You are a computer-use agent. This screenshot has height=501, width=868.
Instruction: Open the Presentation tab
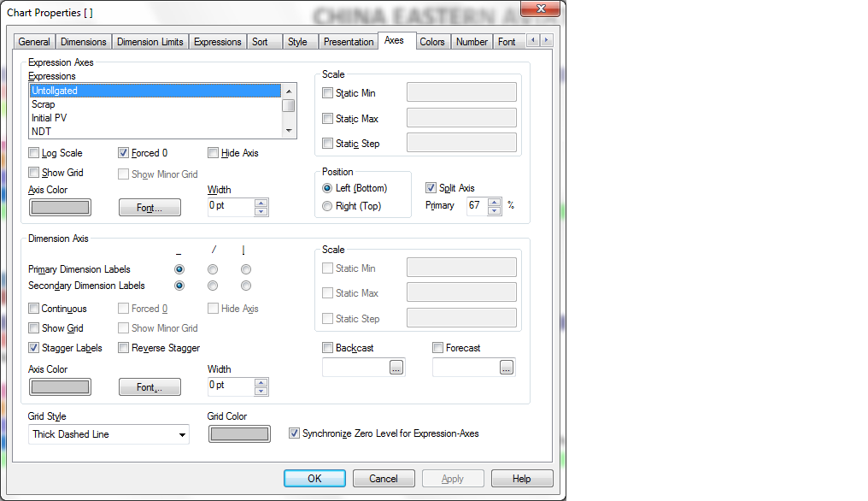point(349,42)
